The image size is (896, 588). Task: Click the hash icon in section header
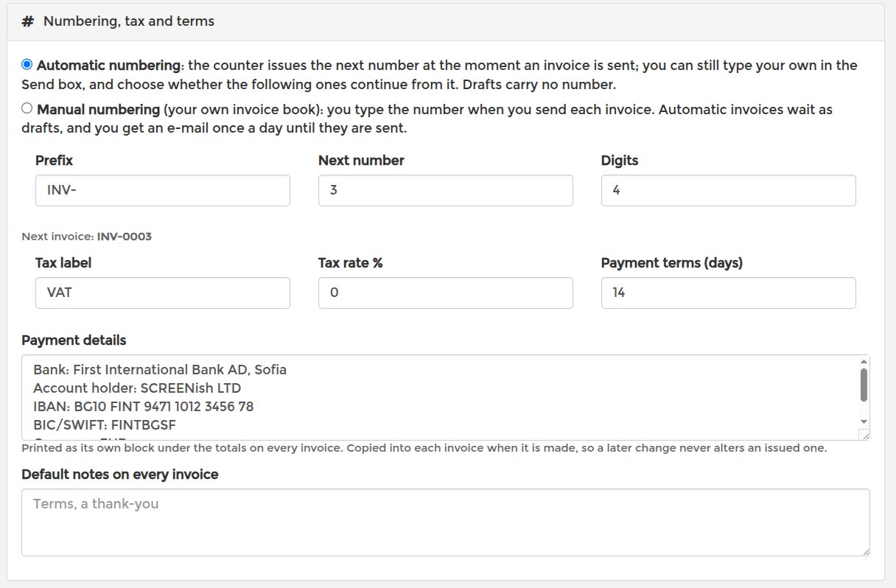point(28,21)
